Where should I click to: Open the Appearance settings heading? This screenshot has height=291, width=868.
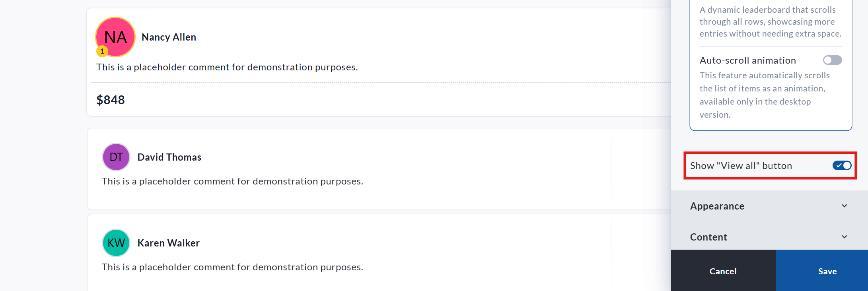717,206
